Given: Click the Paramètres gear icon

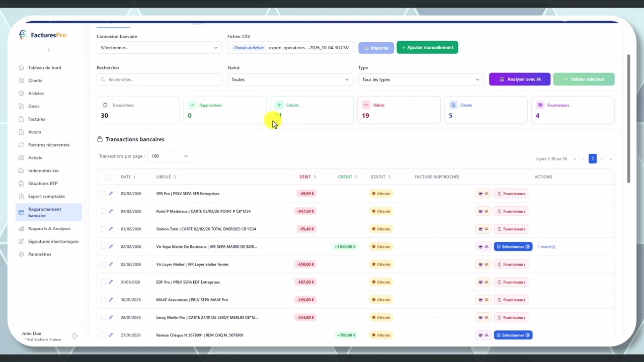Looking at the screenshot, I should coord(21,254).
